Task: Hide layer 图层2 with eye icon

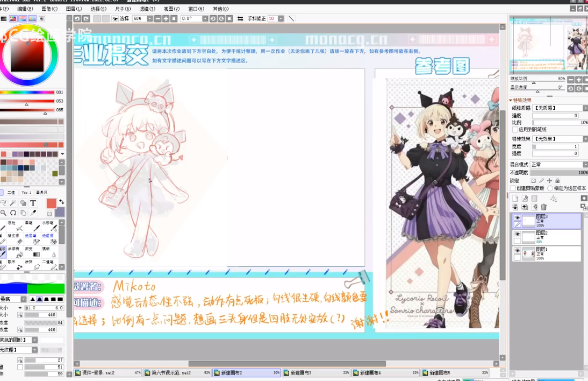Action: pos(518,234)
